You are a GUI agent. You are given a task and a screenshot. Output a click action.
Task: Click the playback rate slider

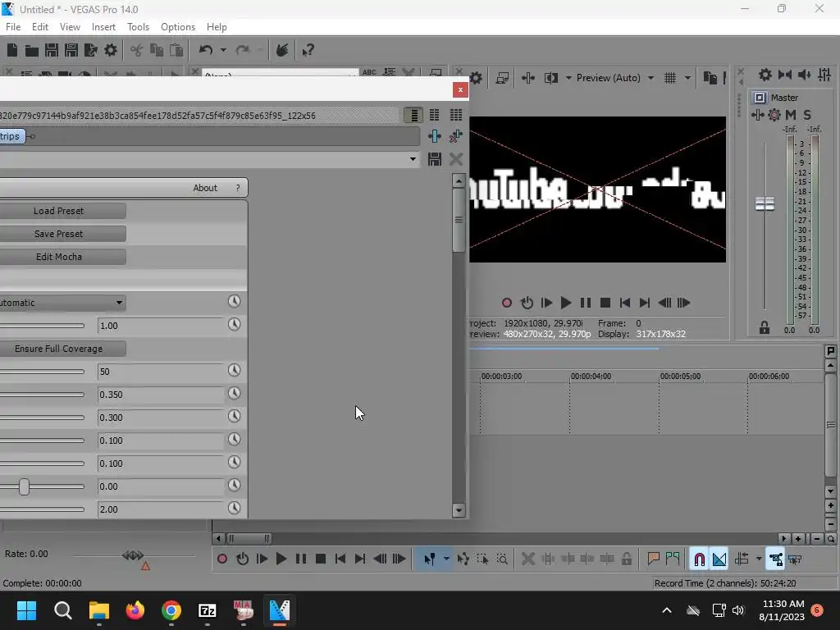[134, 555]
